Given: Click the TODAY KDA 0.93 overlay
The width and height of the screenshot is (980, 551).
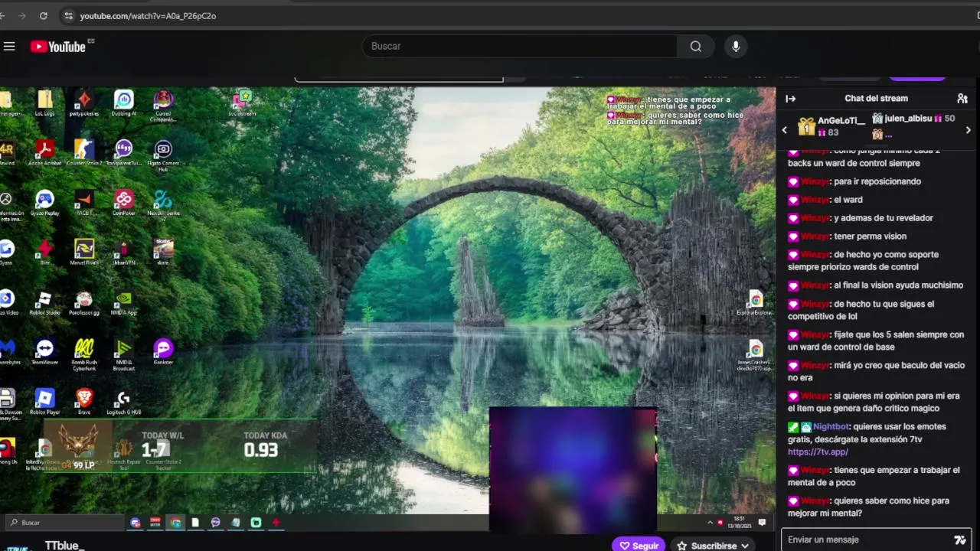Looking at the screenshot, I should pos(265,445).
